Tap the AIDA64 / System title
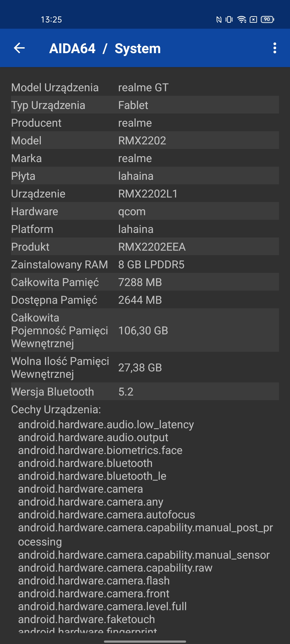This screenshot has width=290, height=644. click(x=105, y=49)
